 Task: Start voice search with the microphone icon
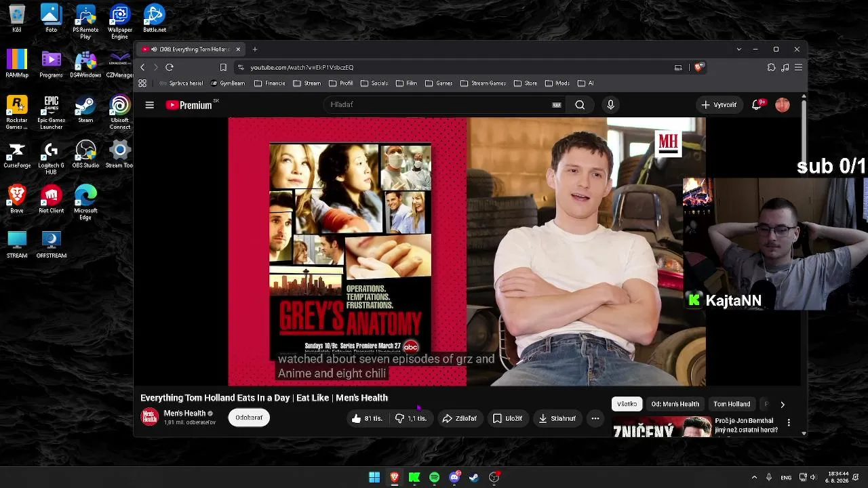(610, 105)
